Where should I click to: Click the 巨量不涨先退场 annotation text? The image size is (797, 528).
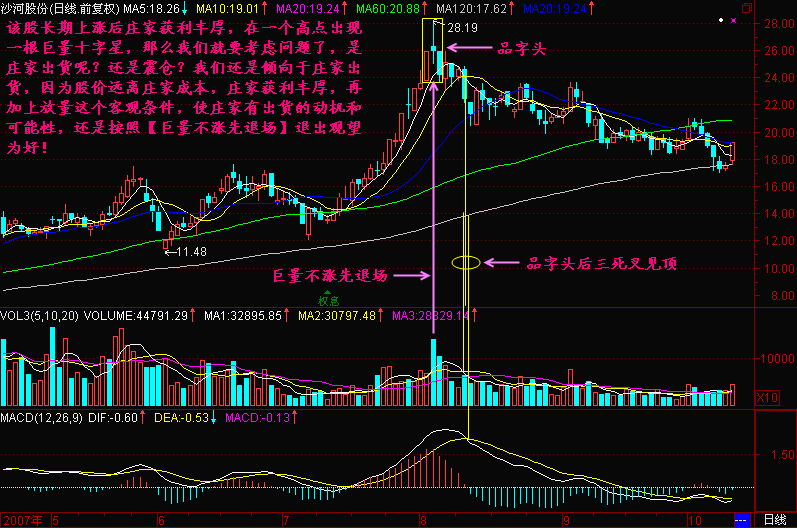click(x=345, y=276)
